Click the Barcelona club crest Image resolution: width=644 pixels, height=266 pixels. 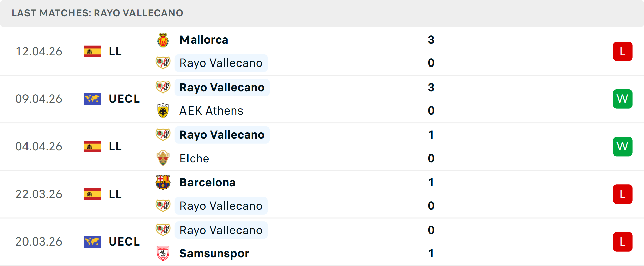pyautogui.click(x=163, y=182)
